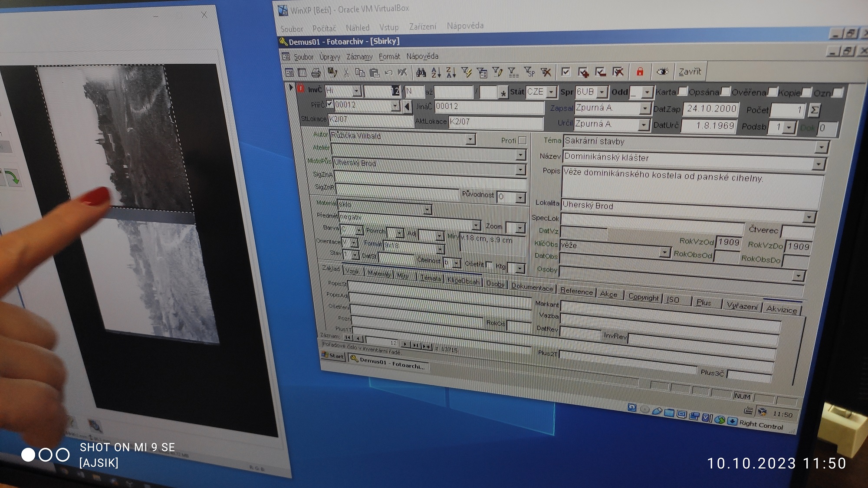Click the filter SP funnel icon

tap(529, 72)
